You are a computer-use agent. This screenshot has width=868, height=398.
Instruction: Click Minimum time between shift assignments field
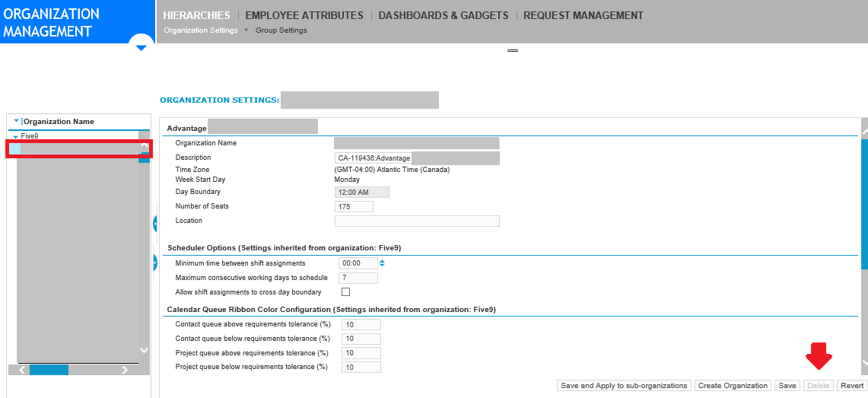(x=358, y=263)
